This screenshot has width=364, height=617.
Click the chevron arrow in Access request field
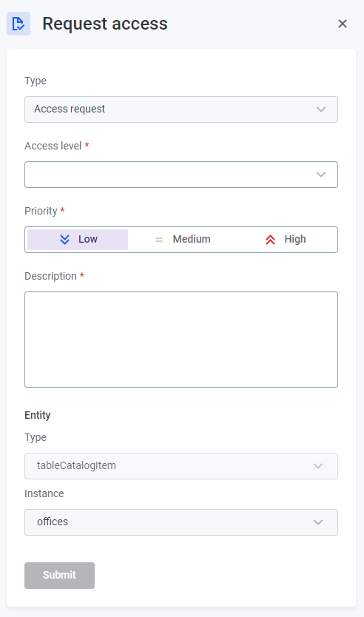click(x=321, y=109)
